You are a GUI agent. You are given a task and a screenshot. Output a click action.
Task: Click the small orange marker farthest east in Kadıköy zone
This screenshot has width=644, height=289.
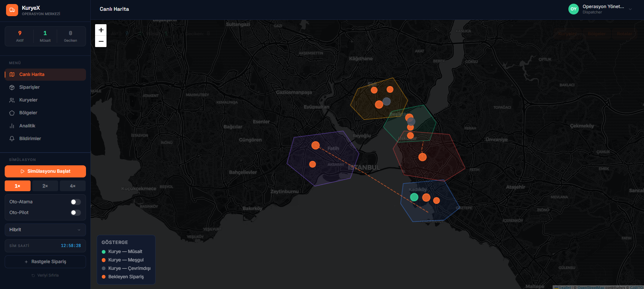(436, 201)
